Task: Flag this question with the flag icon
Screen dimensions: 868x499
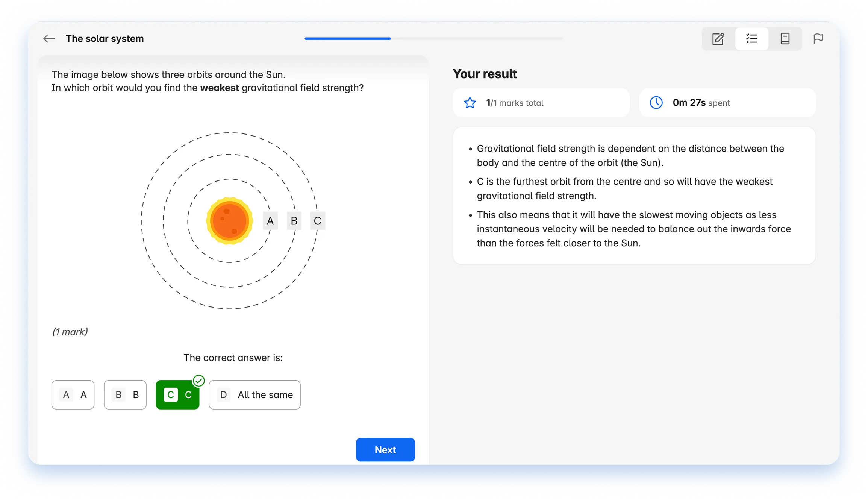Action: [818, 38]
